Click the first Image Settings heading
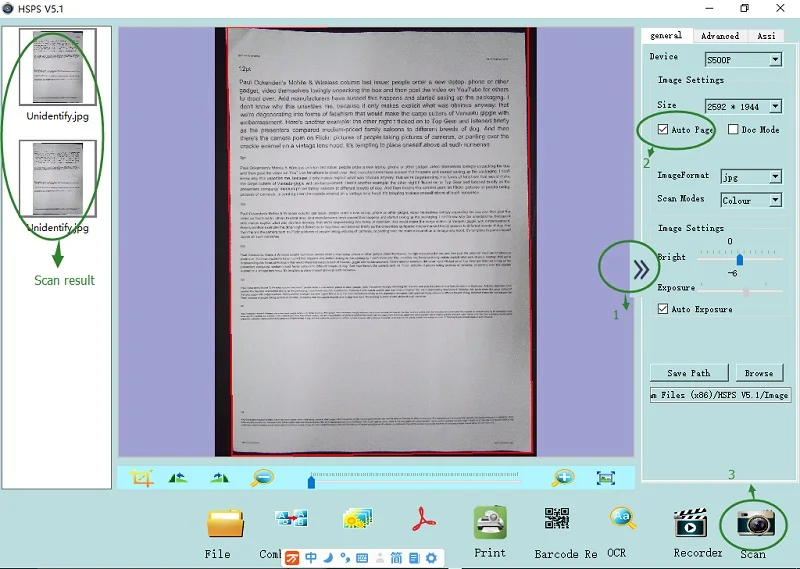 691,80
